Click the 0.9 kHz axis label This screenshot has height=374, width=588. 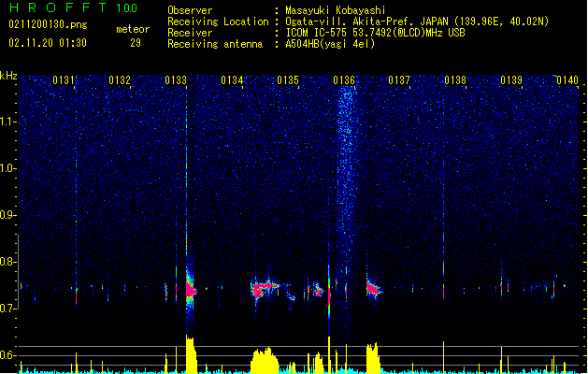pyautogui.click(x=8, y=215)
